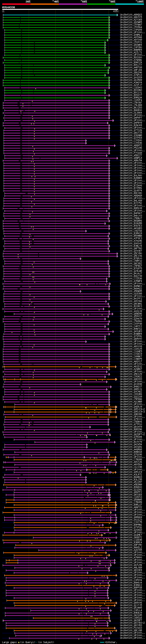Screen dimensions: 146x644
Task: Click the cyan alignment bar for UniRef100_A8HQU3
Action: (60, 15)
